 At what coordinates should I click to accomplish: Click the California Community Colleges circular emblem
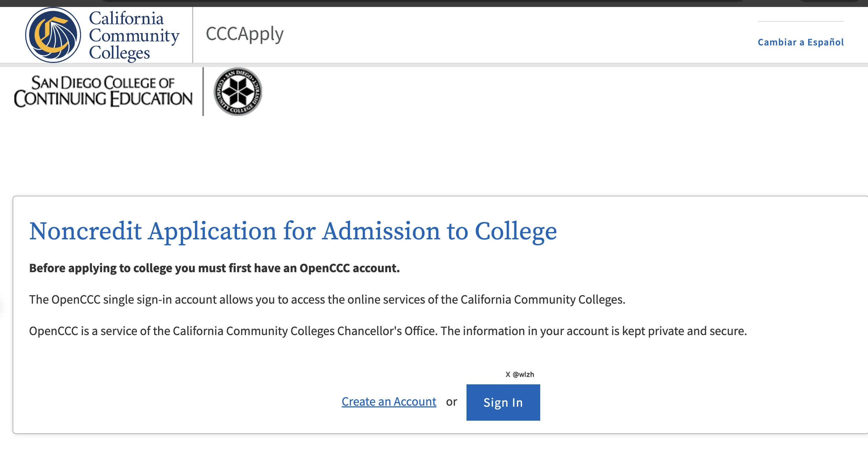53,35
